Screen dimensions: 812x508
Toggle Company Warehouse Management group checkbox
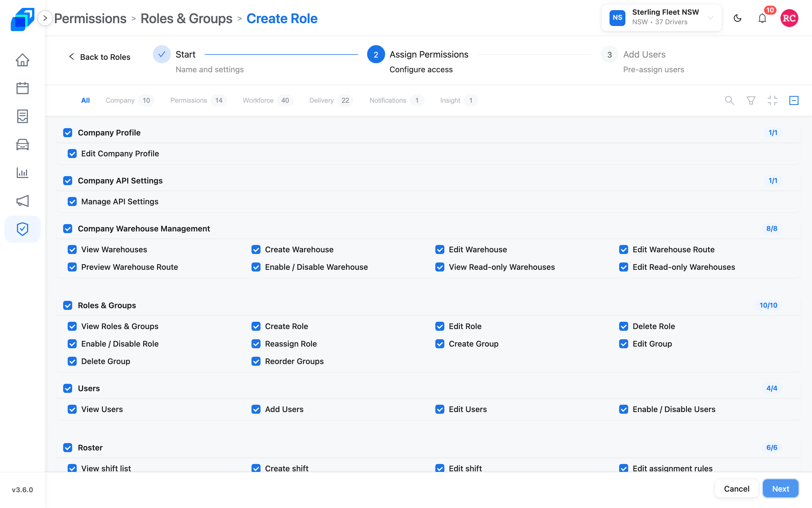(x=68, y=229)
